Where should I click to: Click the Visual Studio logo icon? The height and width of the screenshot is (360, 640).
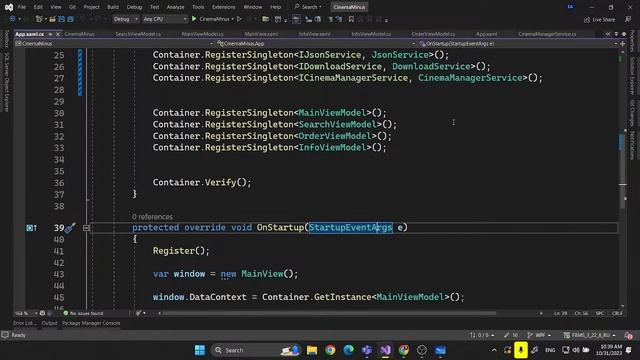(x=9, y=7)
